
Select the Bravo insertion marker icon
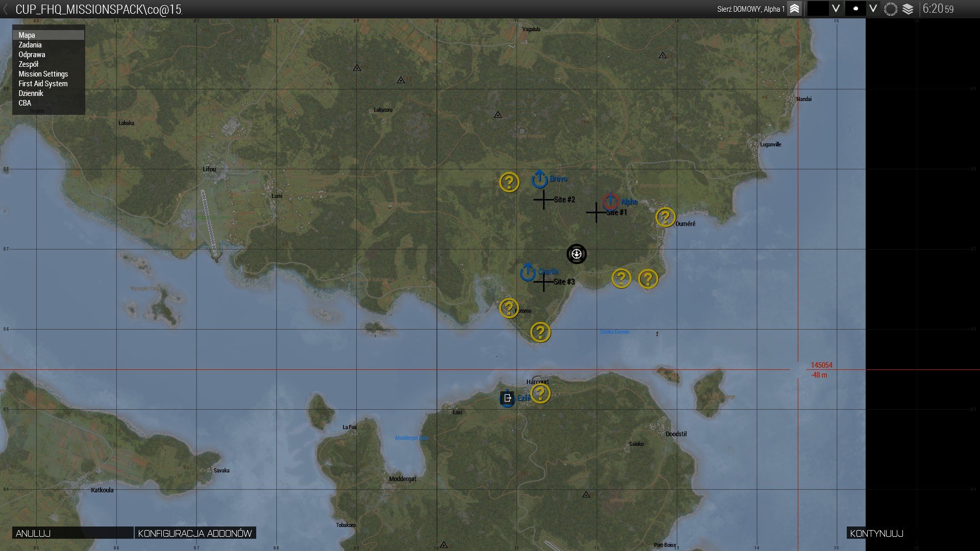[540, 179]
